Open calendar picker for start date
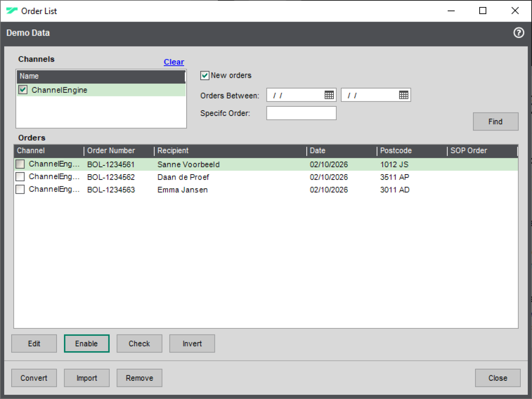This screenshot has width=532, height=399. pos(329,95)
